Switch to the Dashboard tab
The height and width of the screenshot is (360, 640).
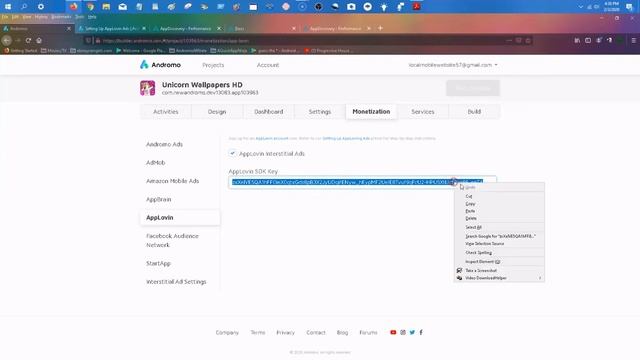point(269,111)
